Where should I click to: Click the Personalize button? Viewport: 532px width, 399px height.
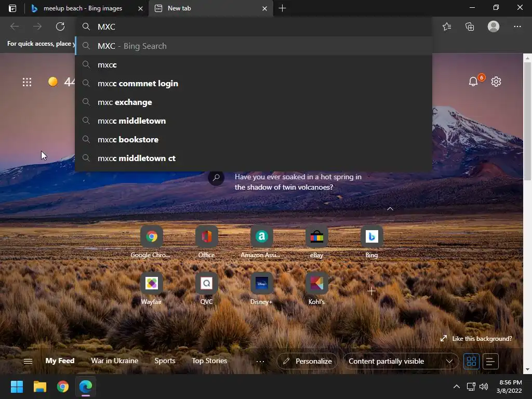tap(308, 362)
